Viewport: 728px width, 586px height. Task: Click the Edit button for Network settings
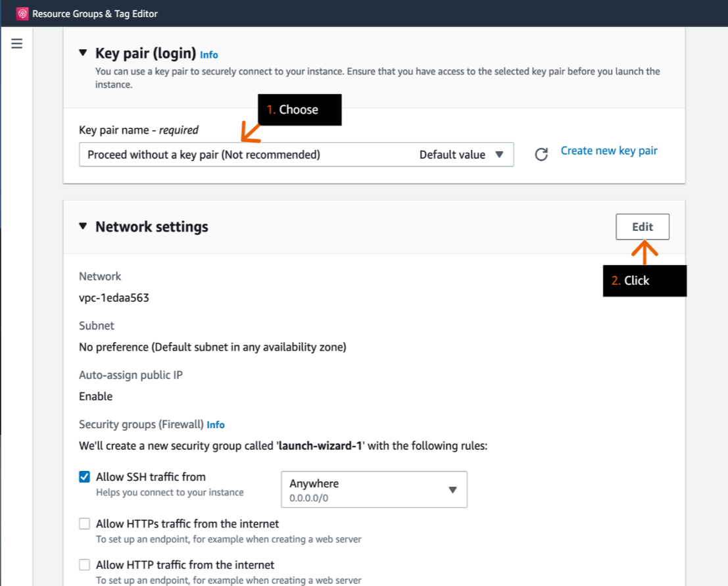[x=642, y=226]
